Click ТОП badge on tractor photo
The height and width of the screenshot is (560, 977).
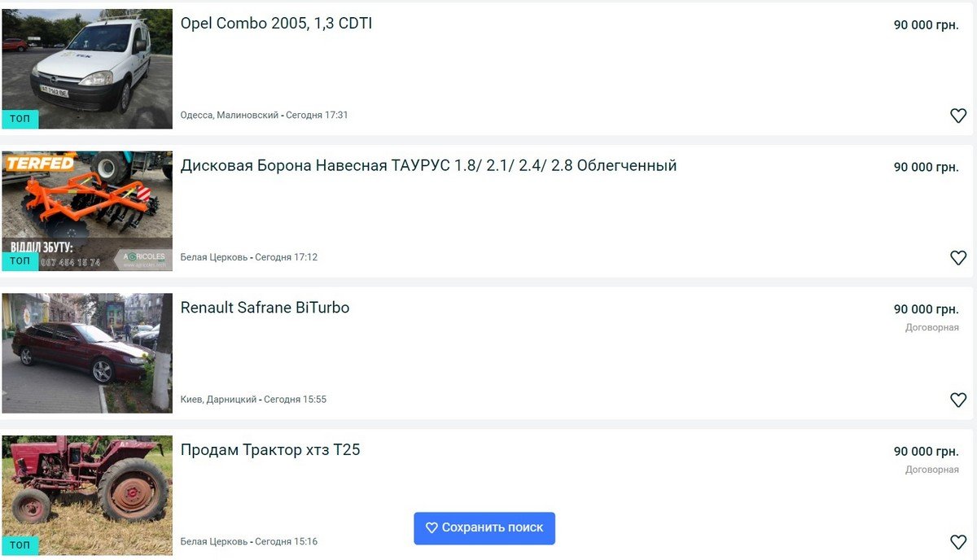(20, 545)
